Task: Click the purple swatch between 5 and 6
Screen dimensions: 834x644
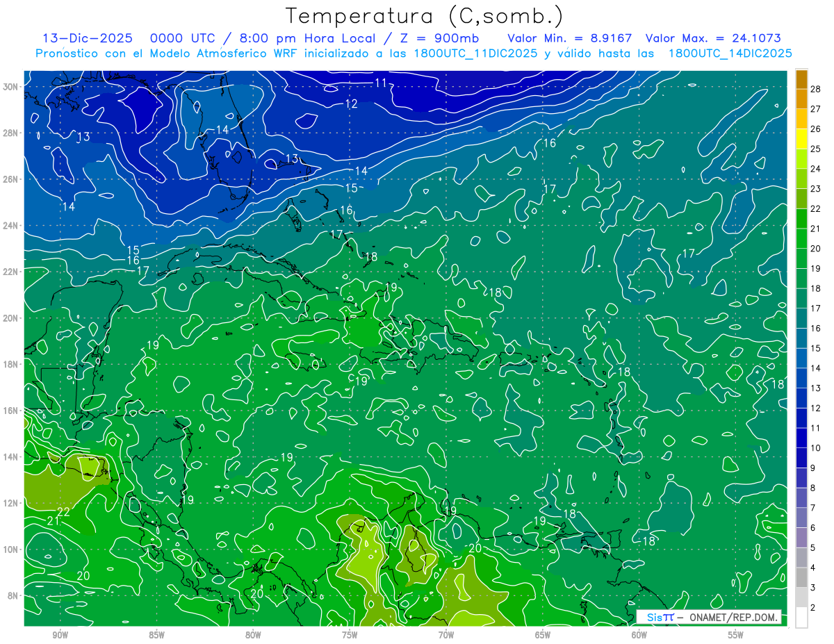Action: pyautogui.click(x=801, y=538)
